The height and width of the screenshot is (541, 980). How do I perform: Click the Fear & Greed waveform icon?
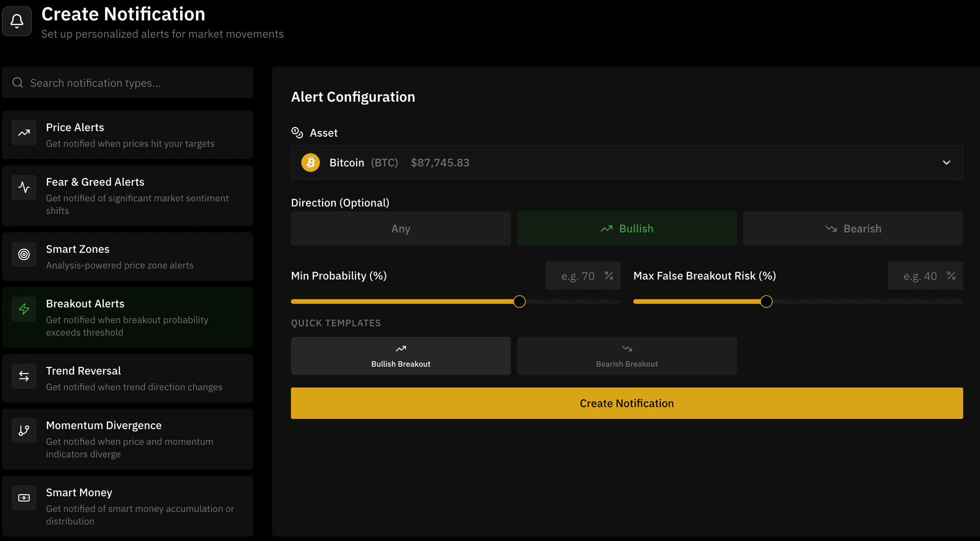23,187
